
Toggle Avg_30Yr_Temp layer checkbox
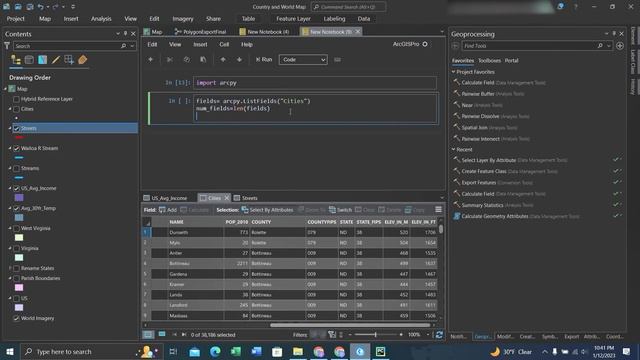(16, 209)
